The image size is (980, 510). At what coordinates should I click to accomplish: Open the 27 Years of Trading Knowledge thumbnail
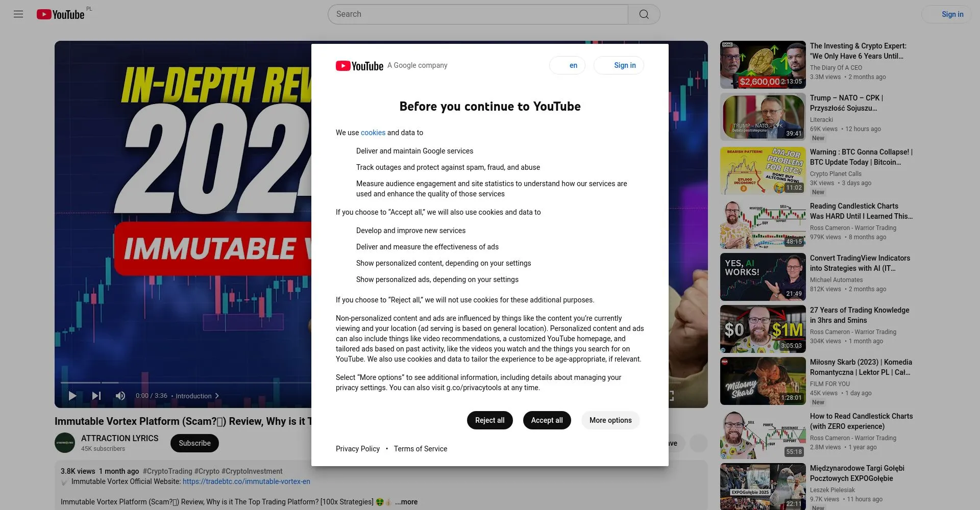point(763,329)
